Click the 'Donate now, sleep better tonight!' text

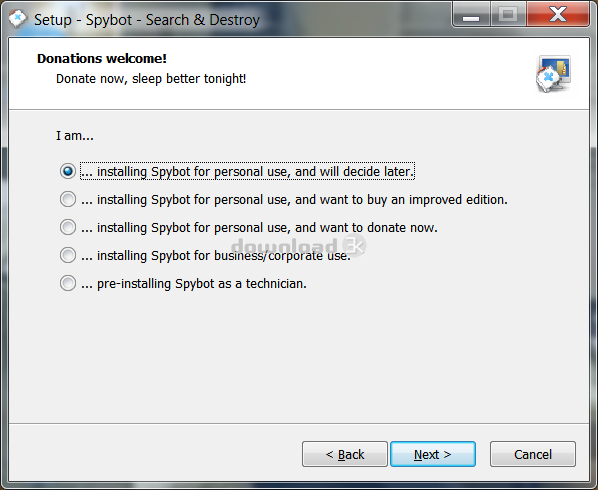151,79
